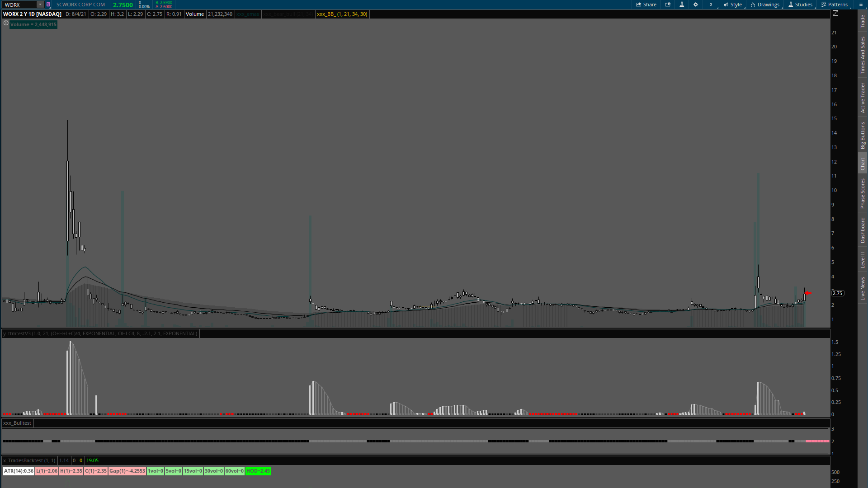Toggle the price axis scale icon
868x488 pixels.
pos(835,14)
